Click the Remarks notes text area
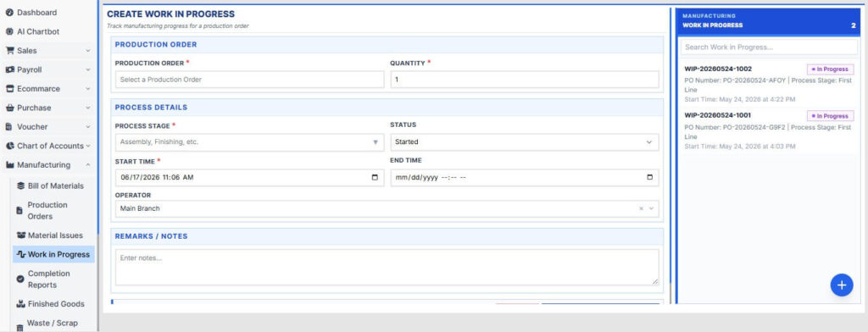 (x=387, y=268)
